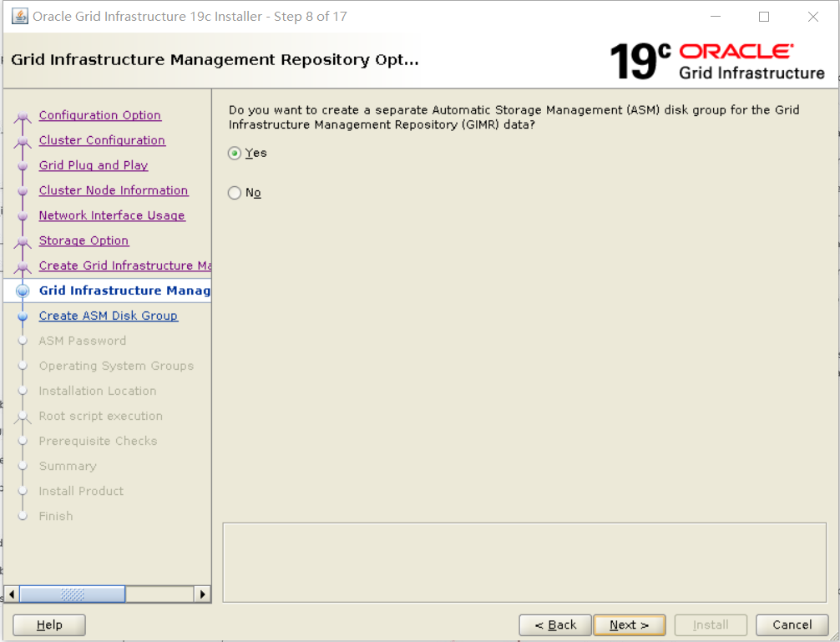Click the active step bullet for Grid Infrastructure Manag
This screenshot has width=840, height=642.
[23, 291]
